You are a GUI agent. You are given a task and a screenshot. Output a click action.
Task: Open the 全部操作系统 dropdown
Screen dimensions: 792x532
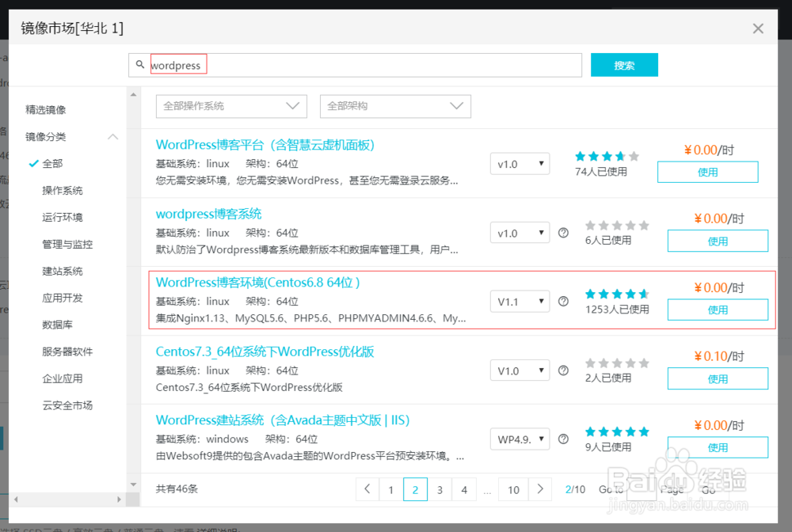230,105
